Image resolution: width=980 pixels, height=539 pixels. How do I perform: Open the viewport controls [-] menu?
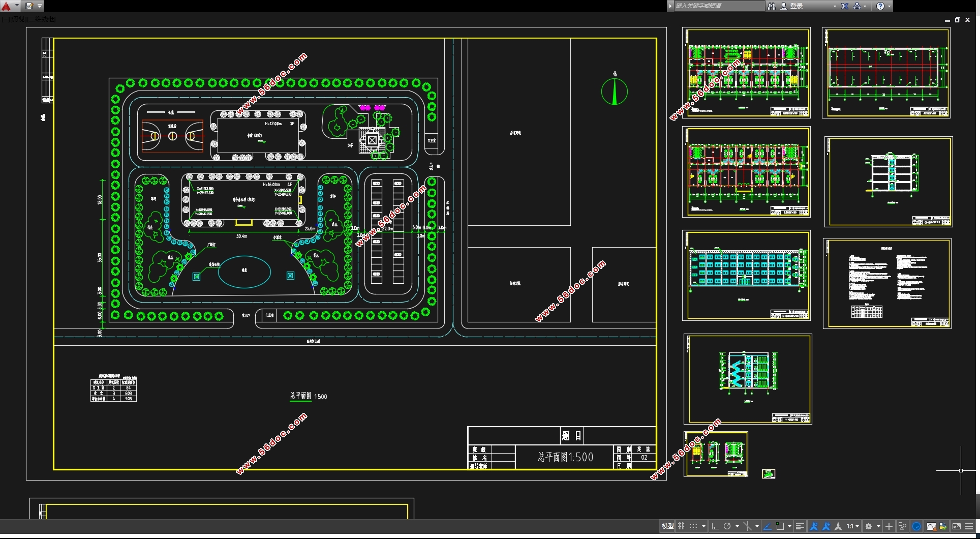click(5, 19)
